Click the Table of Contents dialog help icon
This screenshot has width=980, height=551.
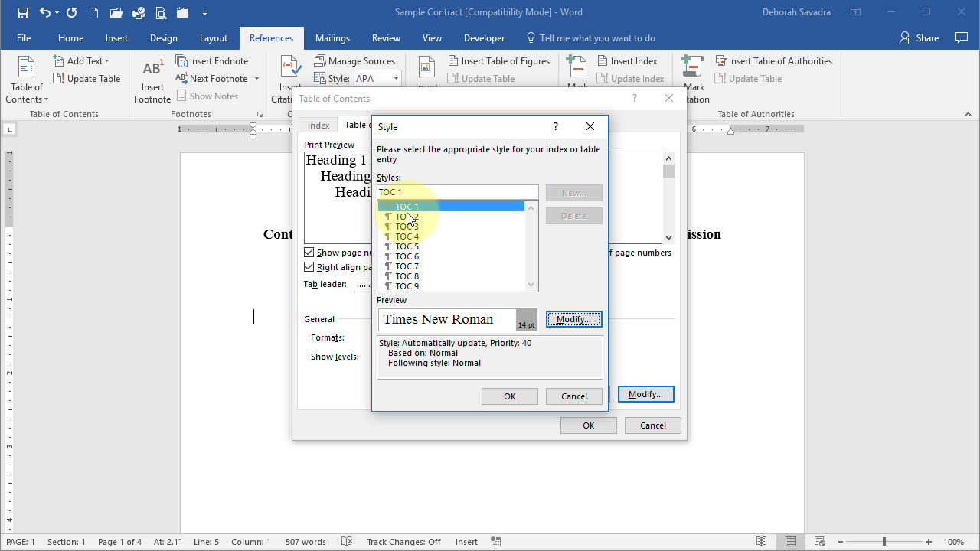coord(634,98)
